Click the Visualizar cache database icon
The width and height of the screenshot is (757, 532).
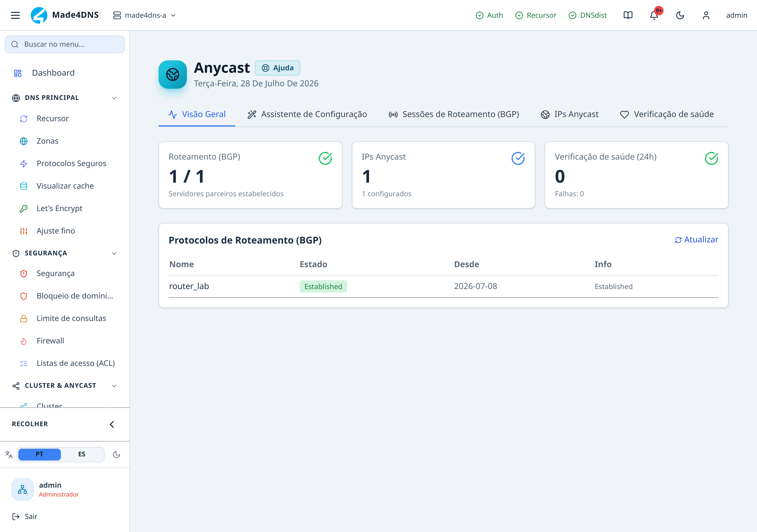(23, 186)
